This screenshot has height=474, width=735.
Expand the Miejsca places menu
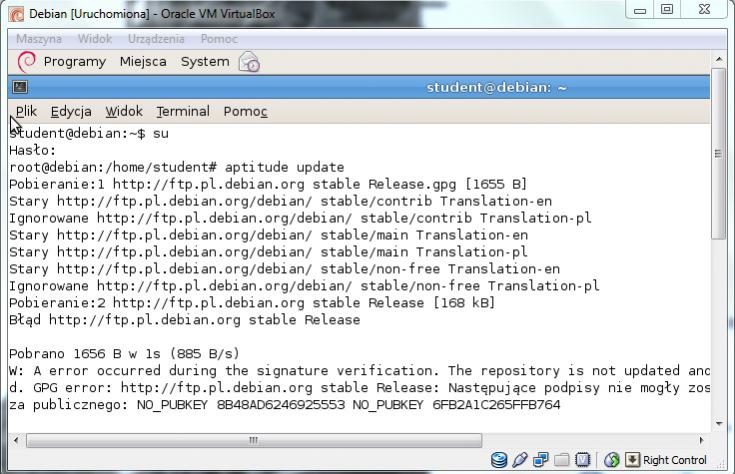click(143, 62)
